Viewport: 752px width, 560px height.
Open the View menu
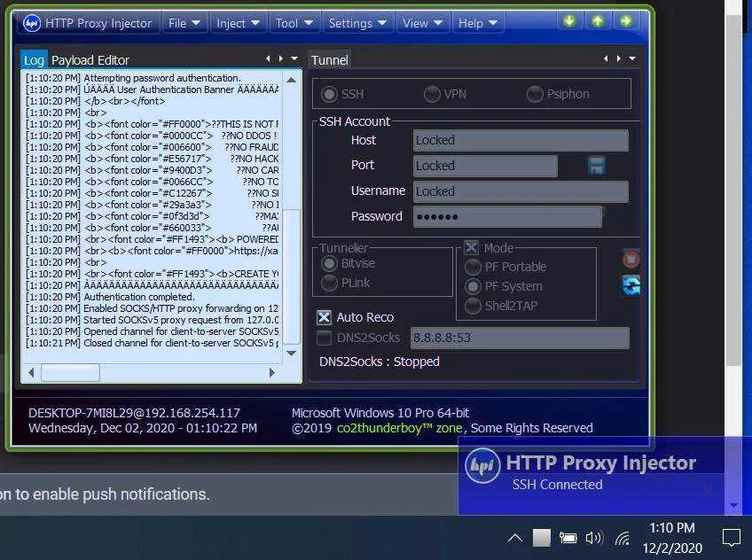pos(422,23)
